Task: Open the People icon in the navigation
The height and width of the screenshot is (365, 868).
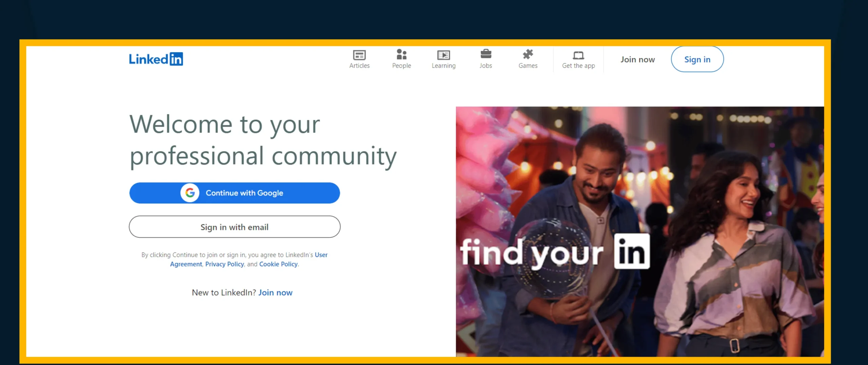Action: [x=401, y=54]
